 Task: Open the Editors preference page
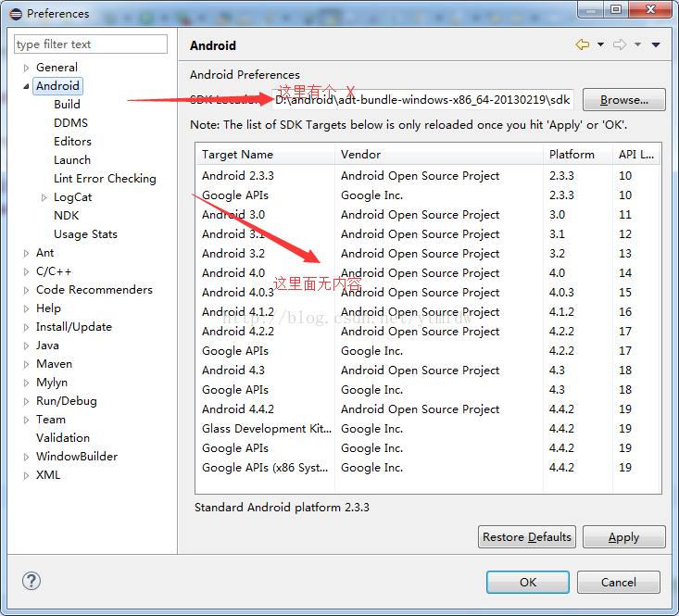(x=73, y=142)
